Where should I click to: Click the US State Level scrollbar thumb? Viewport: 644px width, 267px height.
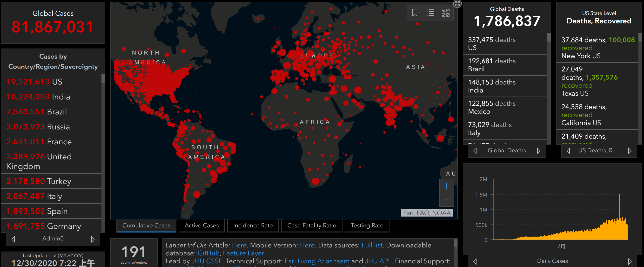[x=640, y=38]
